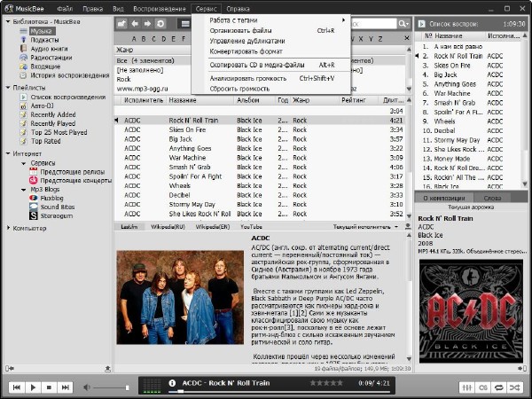Mute the volume using the speaker icon

pos(87,387)
